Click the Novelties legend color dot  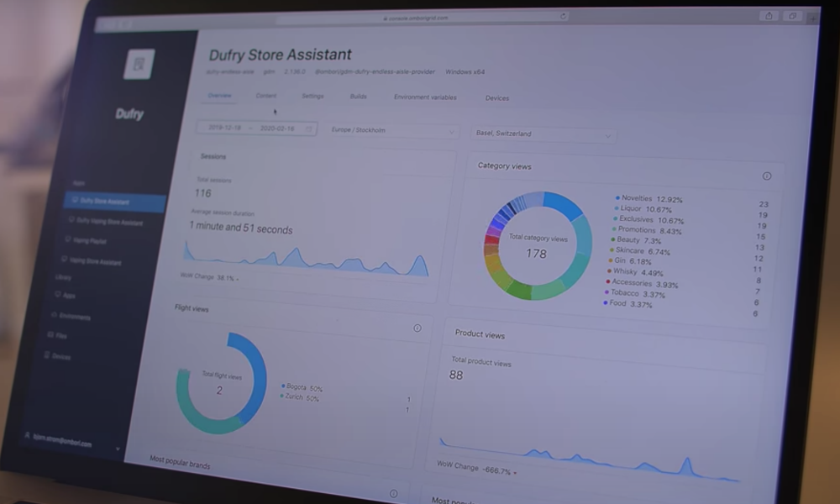[617, 197]
